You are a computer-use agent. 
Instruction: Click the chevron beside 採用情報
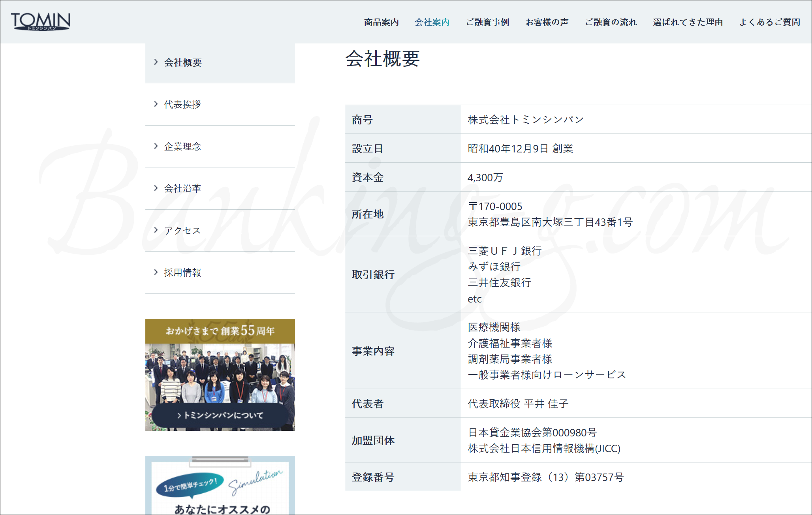(156, 272)
